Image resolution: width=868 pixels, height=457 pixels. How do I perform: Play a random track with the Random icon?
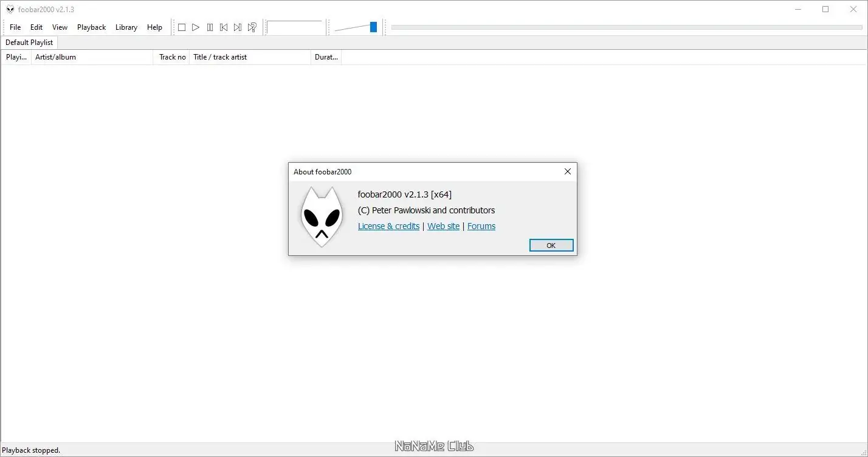[252, 27]
